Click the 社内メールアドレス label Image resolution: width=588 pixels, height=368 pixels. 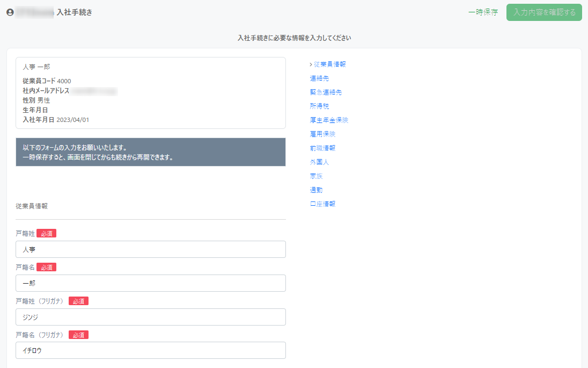[46, 90]
